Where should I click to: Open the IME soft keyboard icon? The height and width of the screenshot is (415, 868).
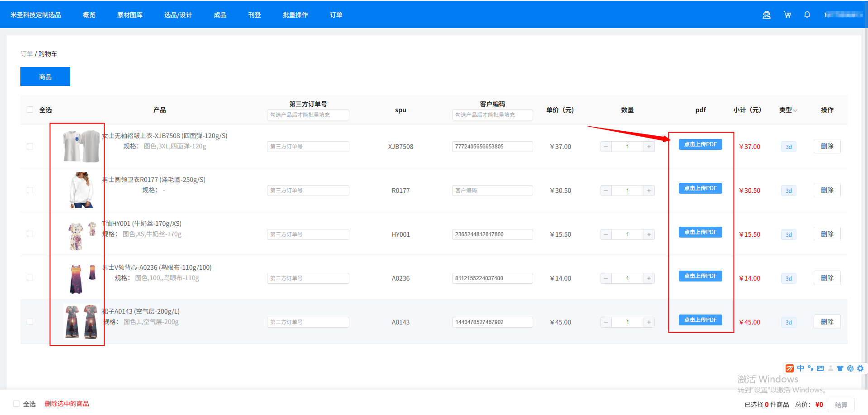click(820, 368)
